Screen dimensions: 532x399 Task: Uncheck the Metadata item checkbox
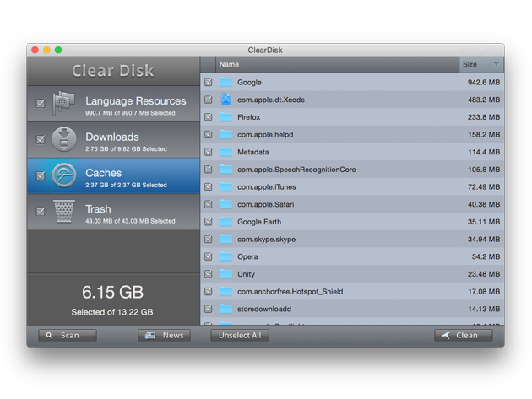(209, 152)
